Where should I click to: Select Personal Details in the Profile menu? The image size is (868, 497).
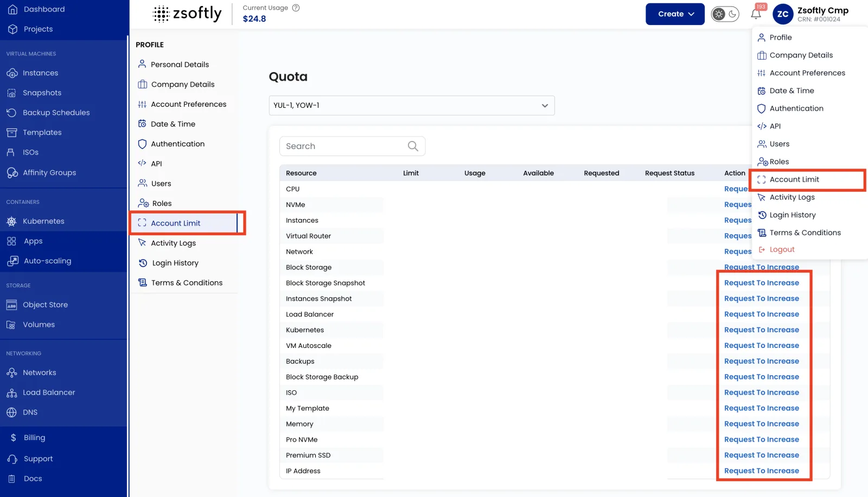[173, 64]
